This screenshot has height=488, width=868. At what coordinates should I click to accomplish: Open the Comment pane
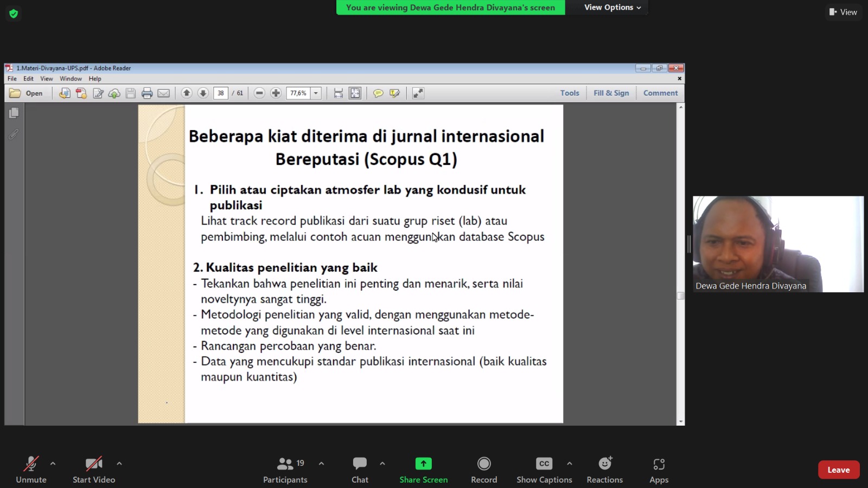[660, 93]
